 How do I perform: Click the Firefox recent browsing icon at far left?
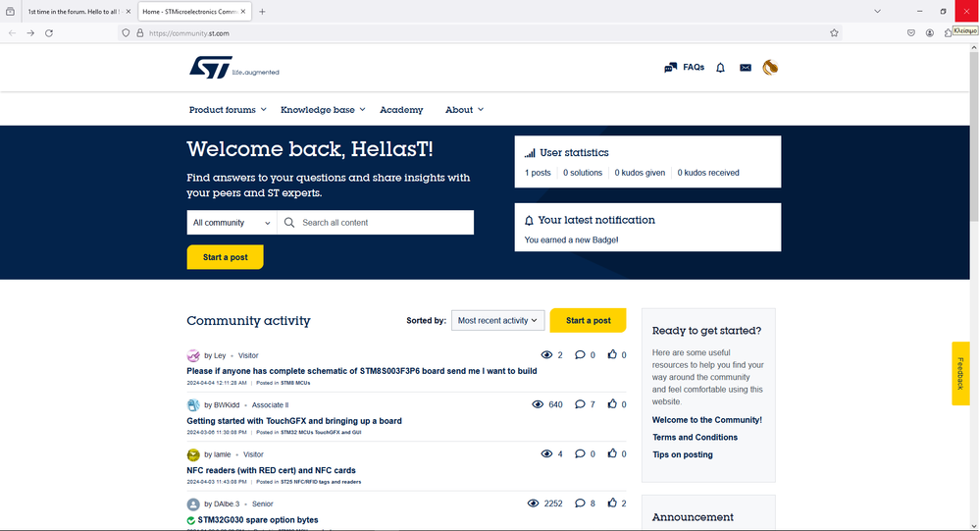[10, 11]
